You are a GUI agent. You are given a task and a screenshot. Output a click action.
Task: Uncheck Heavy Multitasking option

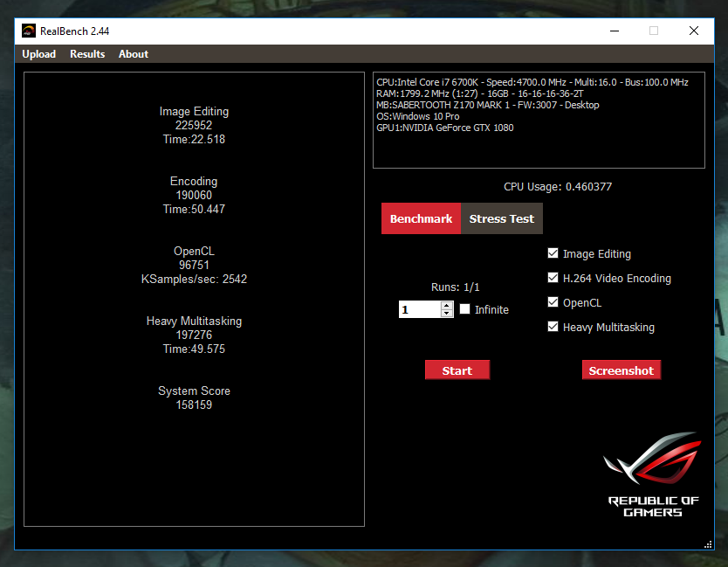click(553, 327)
